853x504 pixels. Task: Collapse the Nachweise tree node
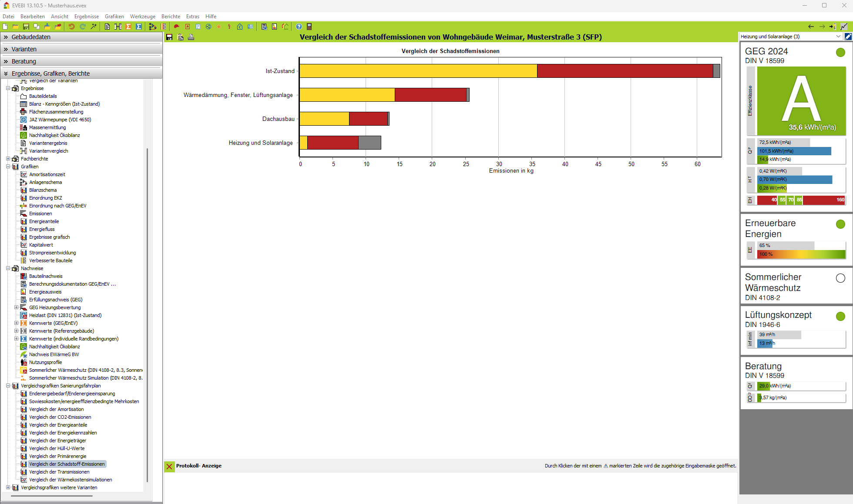[8, 268]
